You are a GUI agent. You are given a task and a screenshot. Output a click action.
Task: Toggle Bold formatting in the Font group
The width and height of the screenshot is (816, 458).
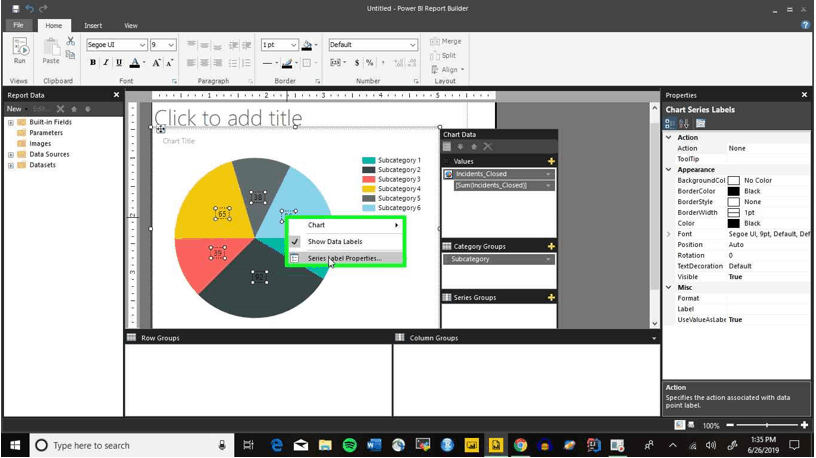click(93, 63)
